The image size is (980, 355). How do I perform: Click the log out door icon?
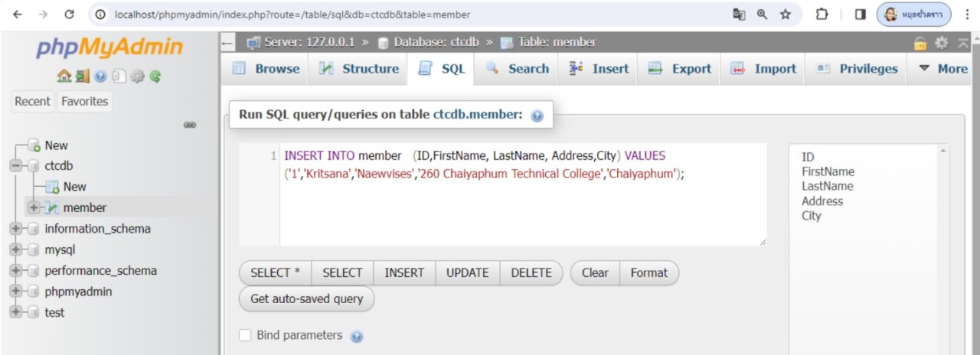tap(83, 77)
